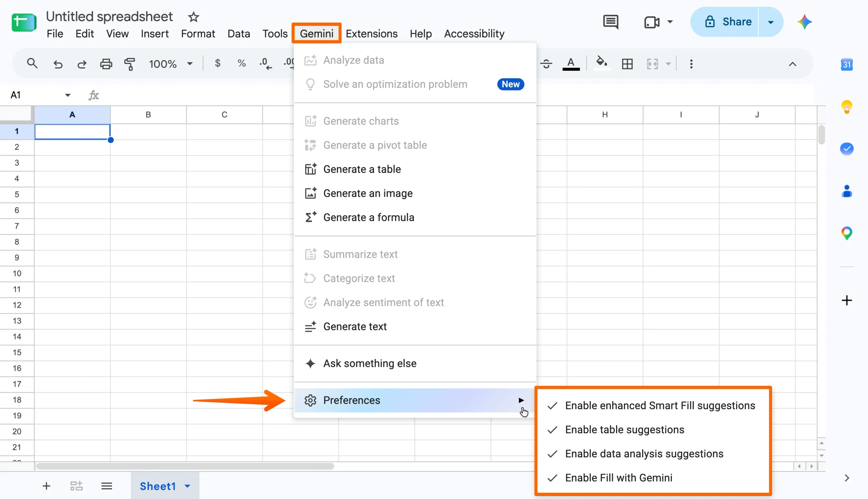Open the merge cells dropdown arrow
Image resolution: width=868 pixels, height=499 pixels.
click(668, 64)
